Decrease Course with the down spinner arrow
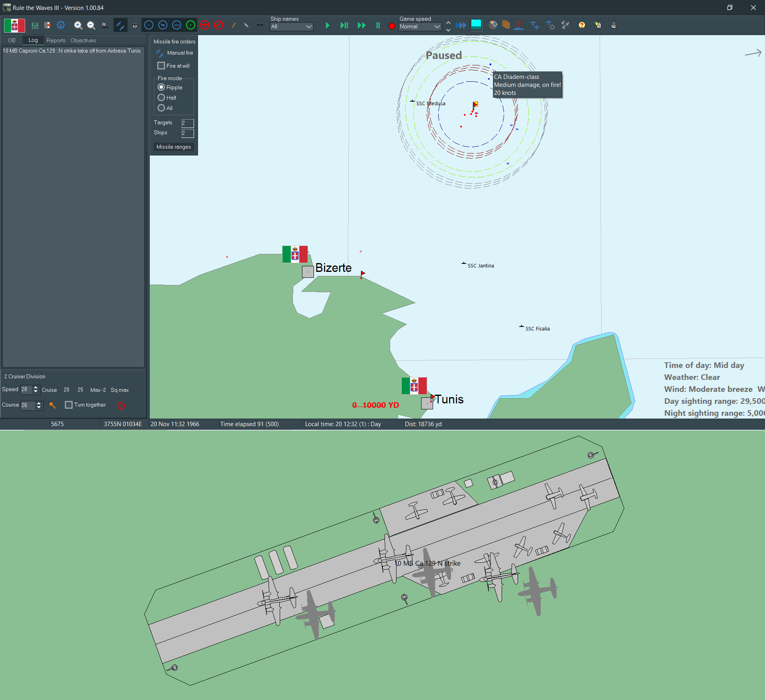This screenshot has height=700, width=765. click(39, 408)
